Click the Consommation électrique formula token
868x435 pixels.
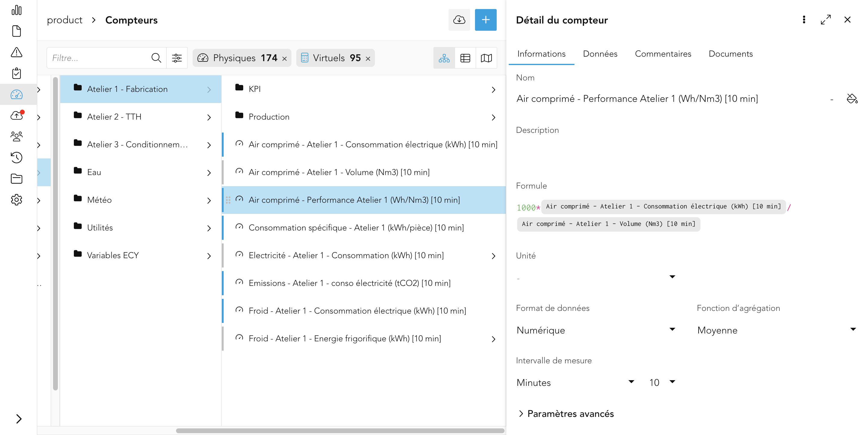tap(663, 206)
